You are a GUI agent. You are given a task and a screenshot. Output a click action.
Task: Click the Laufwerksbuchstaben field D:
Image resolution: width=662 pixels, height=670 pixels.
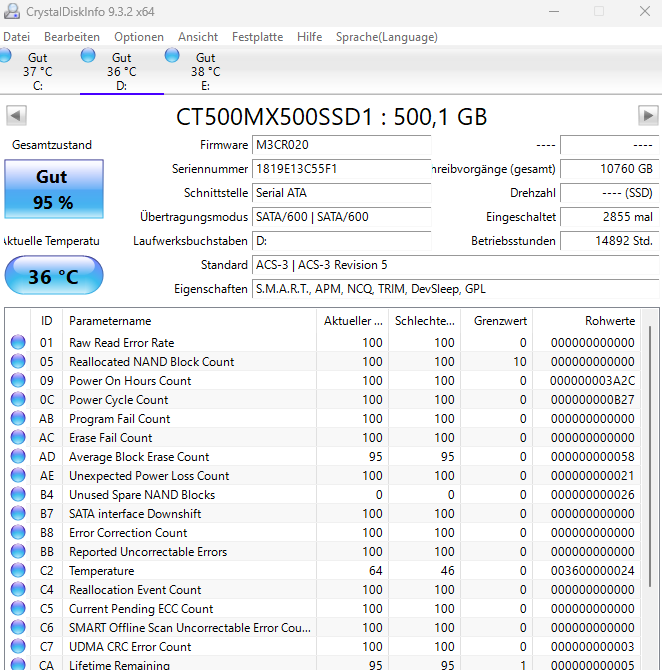pyautogui.click(x=341, y=241)
